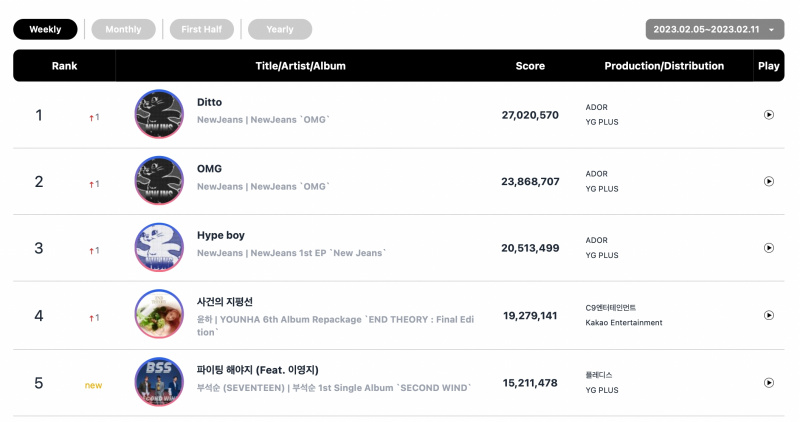Play the YOUNHA track ranked 4
Image resolution: width=800 pixels, height=422 pixels.
[768, 315]
